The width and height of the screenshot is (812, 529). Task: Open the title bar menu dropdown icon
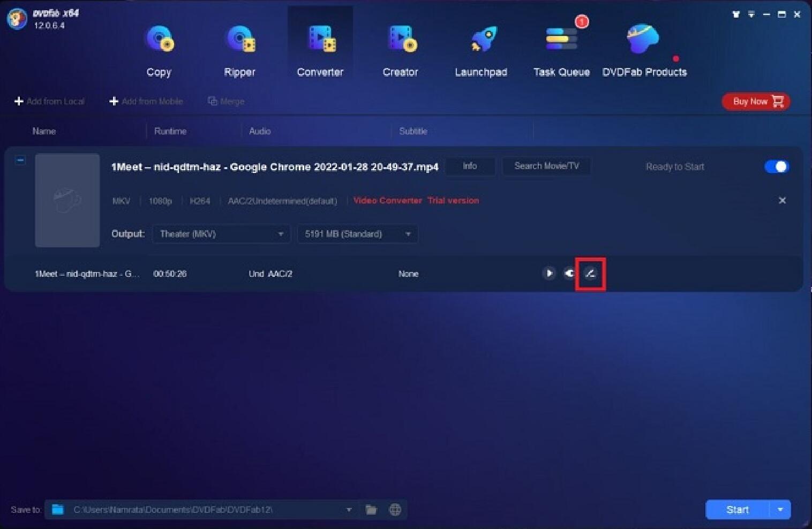tap(751, 14)
